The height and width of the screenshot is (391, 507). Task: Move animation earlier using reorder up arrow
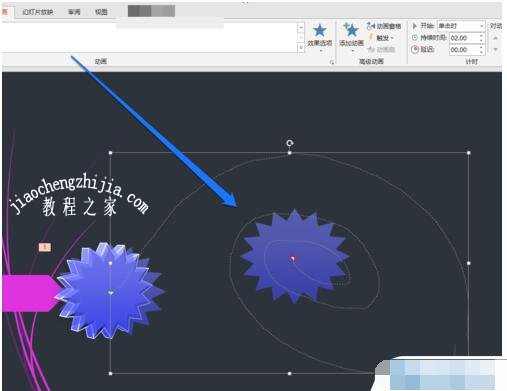[496, 38]
